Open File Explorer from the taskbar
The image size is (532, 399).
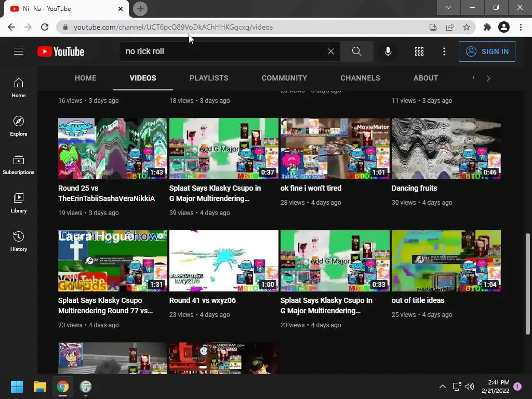click(39, 387)
